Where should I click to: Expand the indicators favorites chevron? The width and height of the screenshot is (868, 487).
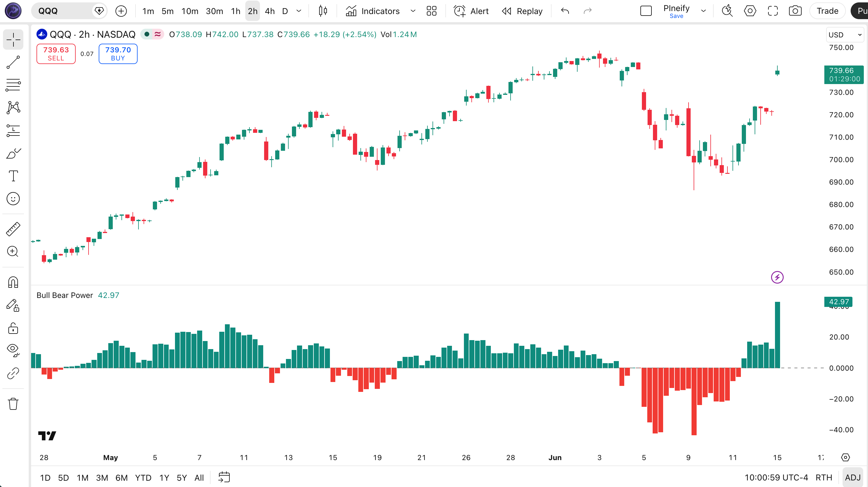(413, 11)
